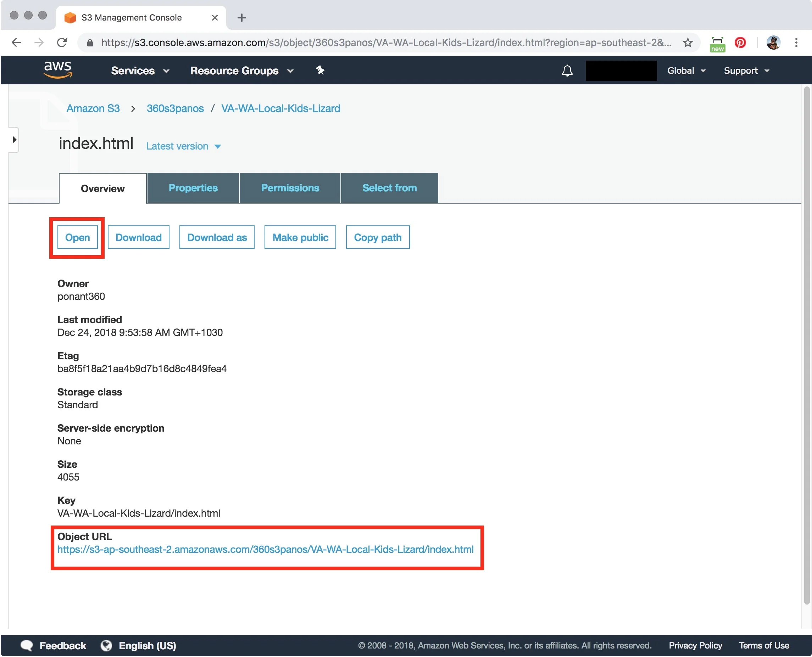Image resolution: width=812 pixels, height=657 pixels.
Task: Click the Privacy Policy link
Action: pyautogui.click(x=695, y=646)
